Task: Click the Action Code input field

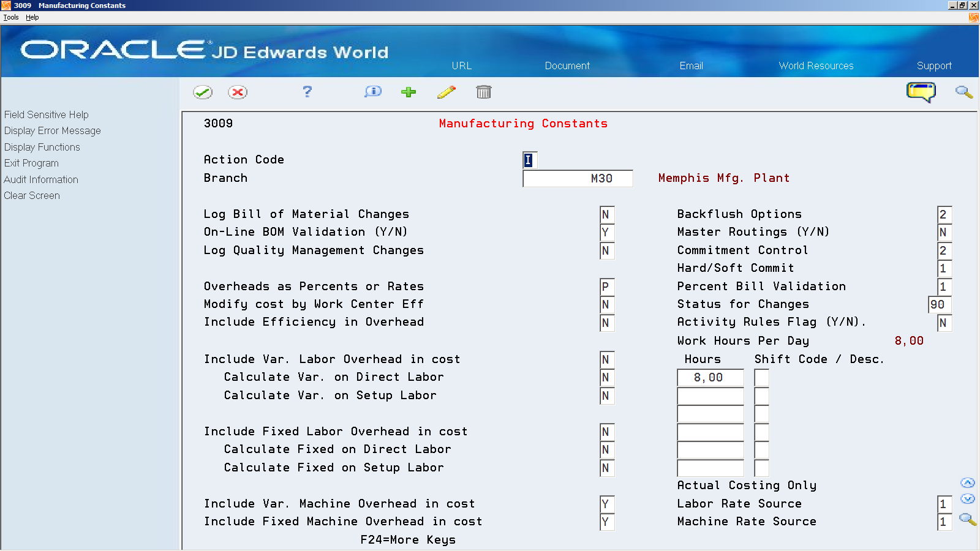Action: (530, 160)
